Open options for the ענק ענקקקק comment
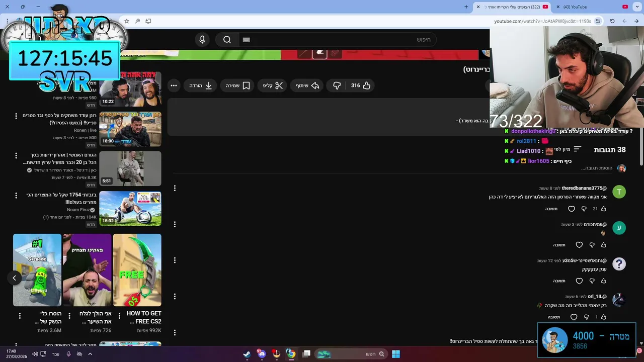644x362 pixels. 175,260
